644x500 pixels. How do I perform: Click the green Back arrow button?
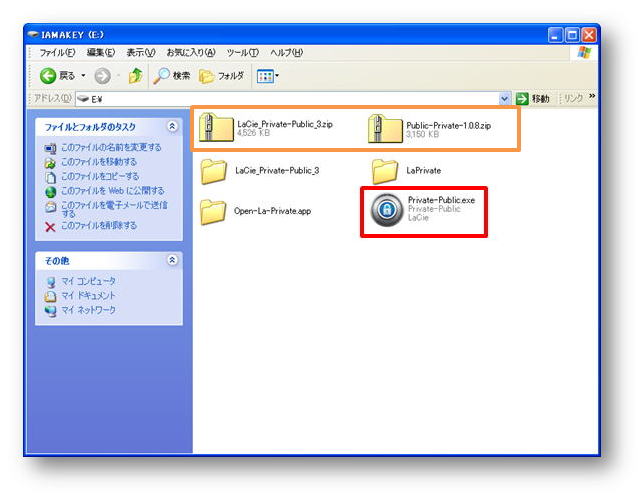48,76
